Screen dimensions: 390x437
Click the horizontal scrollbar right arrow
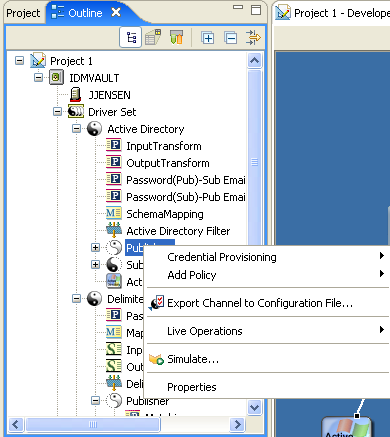tap(238, 424)
